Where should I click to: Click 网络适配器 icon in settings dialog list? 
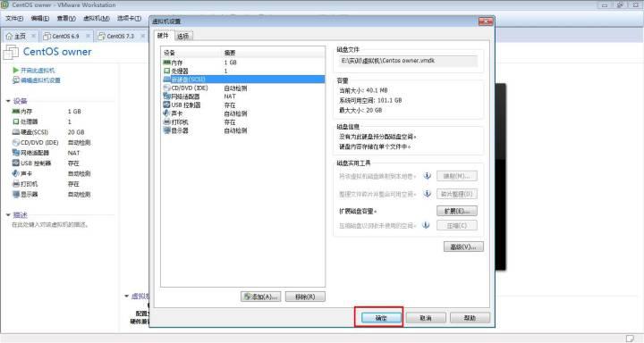tap(166, 96)
